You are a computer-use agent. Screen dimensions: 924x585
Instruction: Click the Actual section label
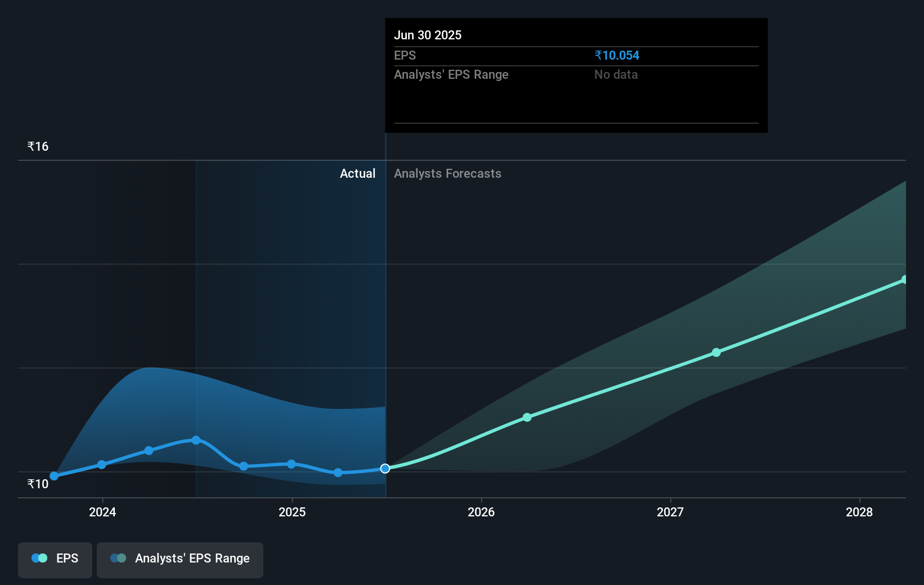[357, 173]
